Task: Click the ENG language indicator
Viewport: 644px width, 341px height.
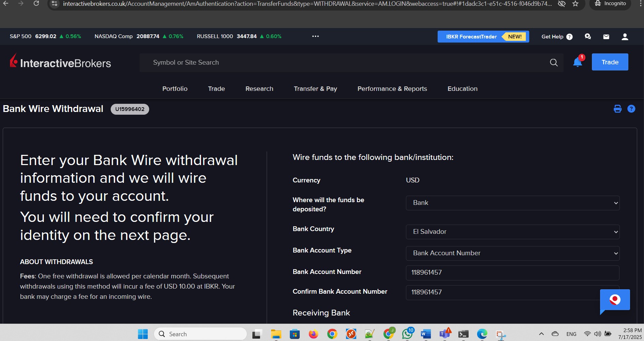Action: point(571,334)
